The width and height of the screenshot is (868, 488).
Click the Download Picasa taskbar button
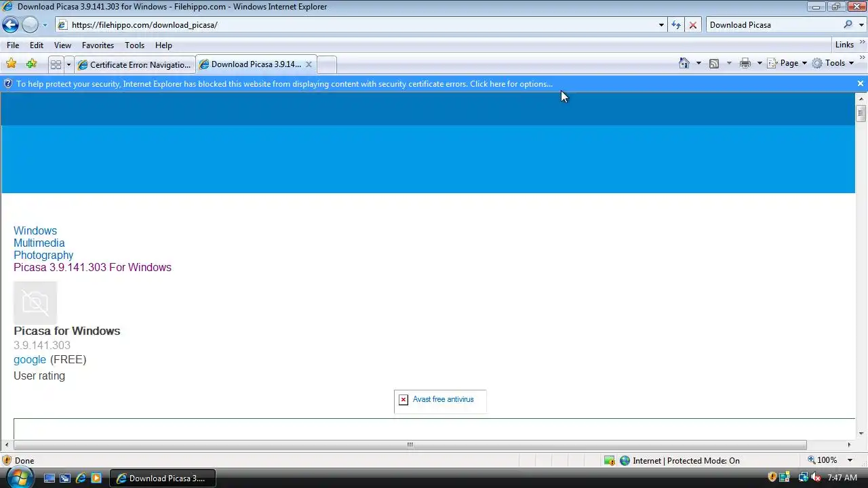(163, 478)
